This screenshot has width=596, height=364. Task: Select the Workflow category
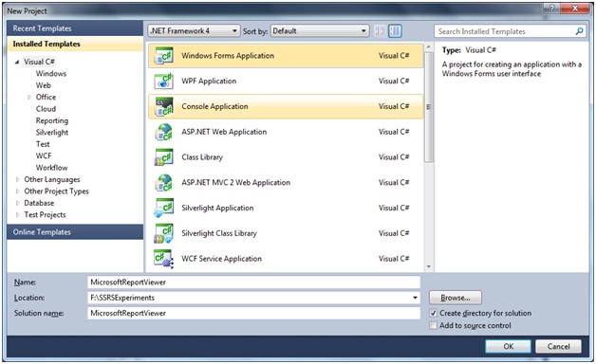(51, 168)
